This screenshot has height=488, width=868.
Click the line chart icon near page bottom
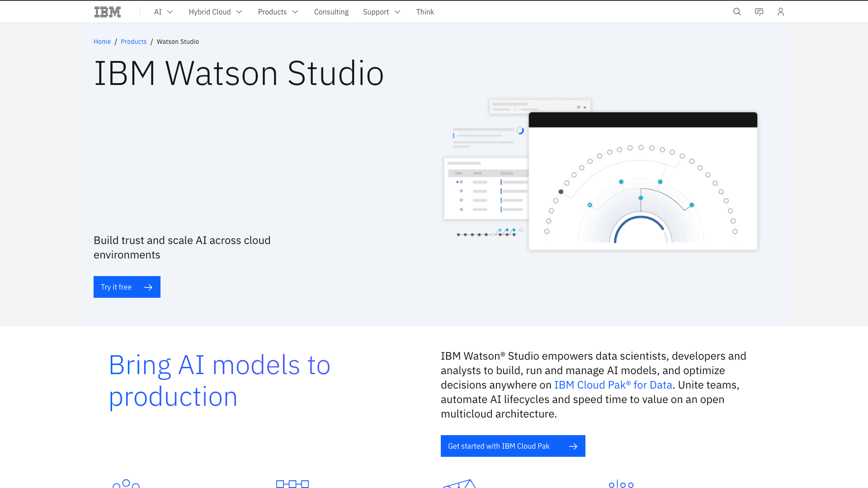(460, 483)
